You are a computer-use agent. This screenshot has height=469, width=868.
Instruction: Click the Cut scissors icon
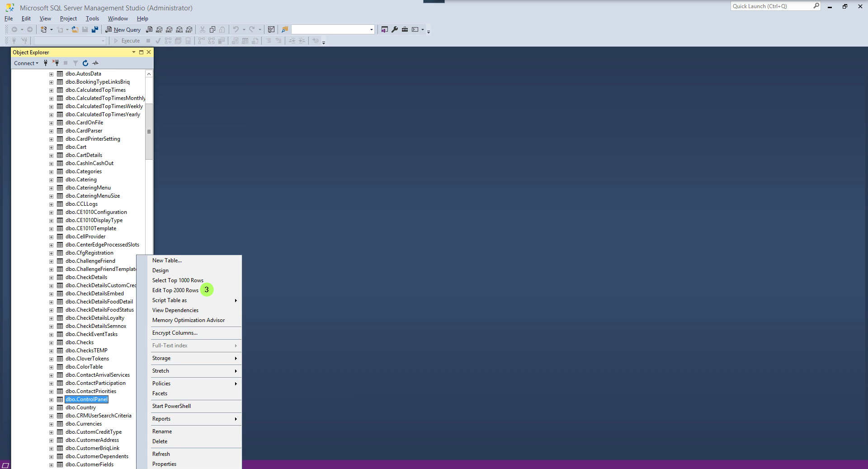pyautogui.click(x=203, y=29)
